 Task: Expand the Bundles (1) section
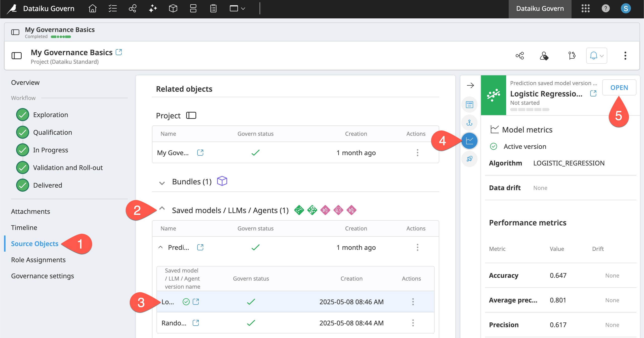click(x=162, y=183)
